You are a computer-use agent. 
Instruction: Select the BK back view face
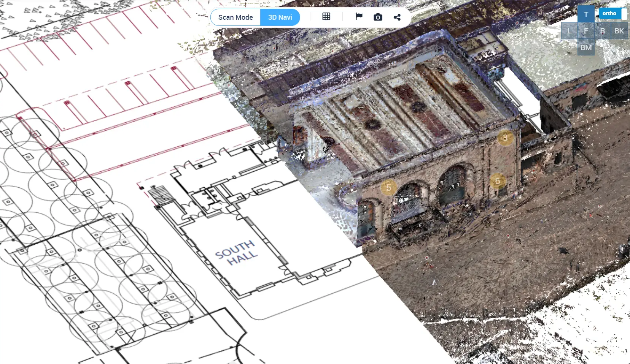click(x=619, y=31)
